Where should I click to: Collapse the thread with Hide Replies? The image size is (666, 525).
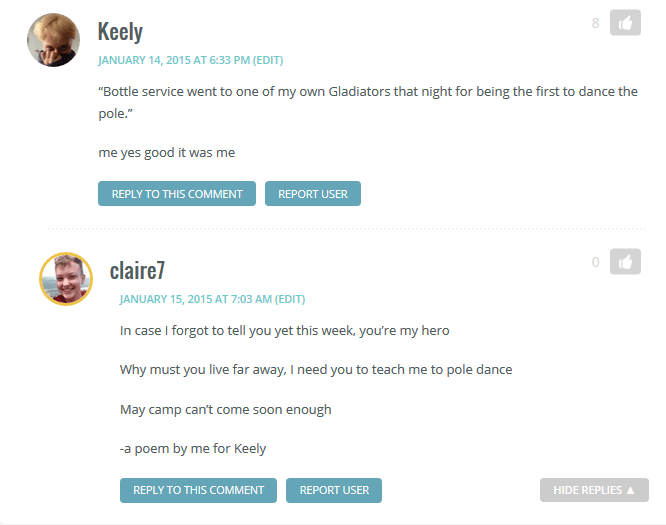(x=594, y=490)
